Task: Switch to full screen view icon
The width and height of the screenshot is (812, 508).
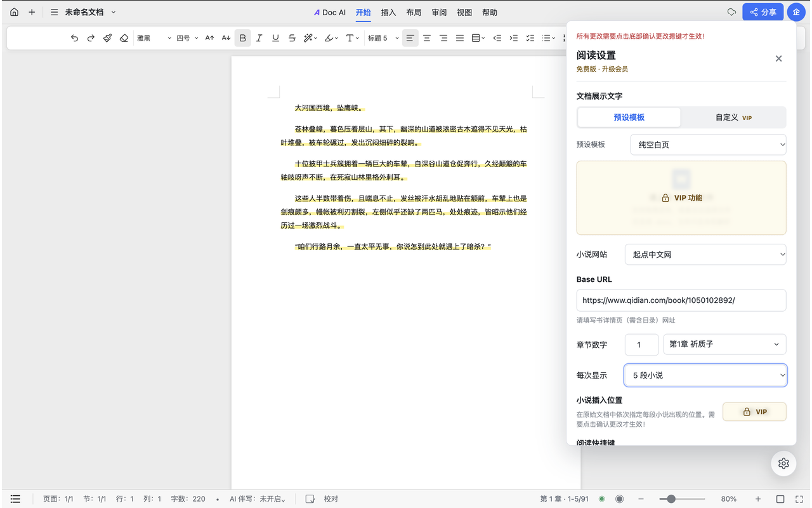Action: 799,499
